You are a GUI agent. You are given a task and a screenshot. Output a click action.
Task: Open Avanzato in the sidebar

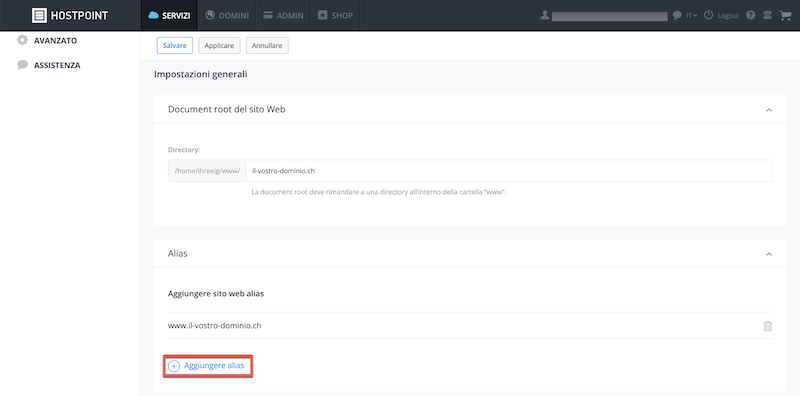(56, 40)
